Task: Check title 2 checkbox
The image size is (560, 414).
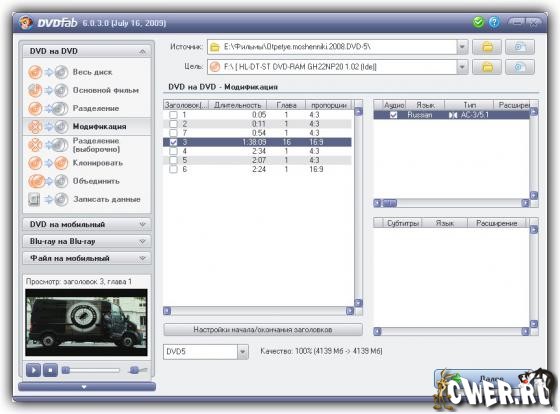Action: pyautogui.click(x=173, y=124)
